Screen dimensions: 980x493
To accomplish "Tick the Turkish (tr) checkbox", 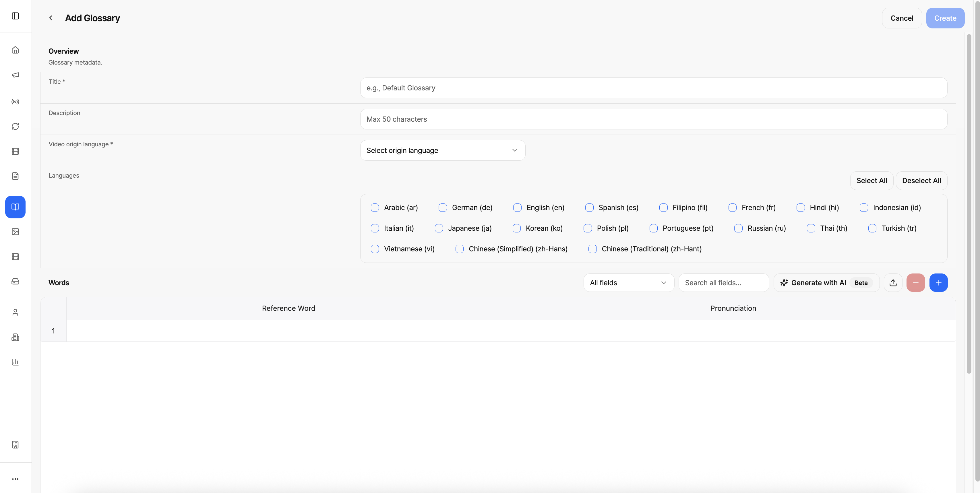I will (872, 228).
